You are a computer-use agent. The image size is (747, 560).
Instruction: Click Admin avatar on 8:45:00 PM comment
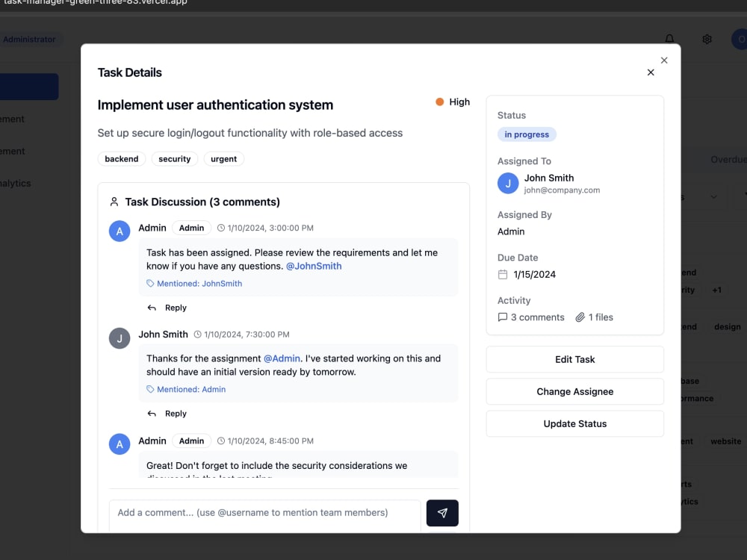pyautogui.click(x=120, y=444)
